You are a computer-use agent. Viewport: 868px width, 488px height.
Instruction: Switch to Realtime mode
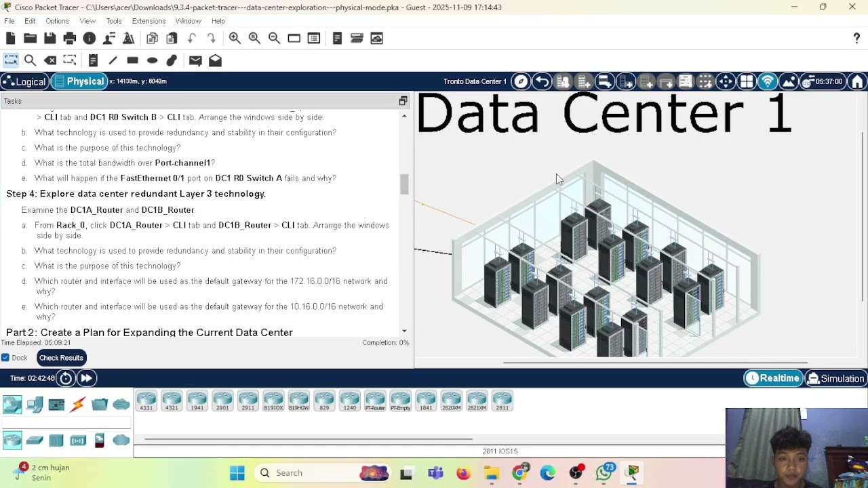tap(773, 378)
